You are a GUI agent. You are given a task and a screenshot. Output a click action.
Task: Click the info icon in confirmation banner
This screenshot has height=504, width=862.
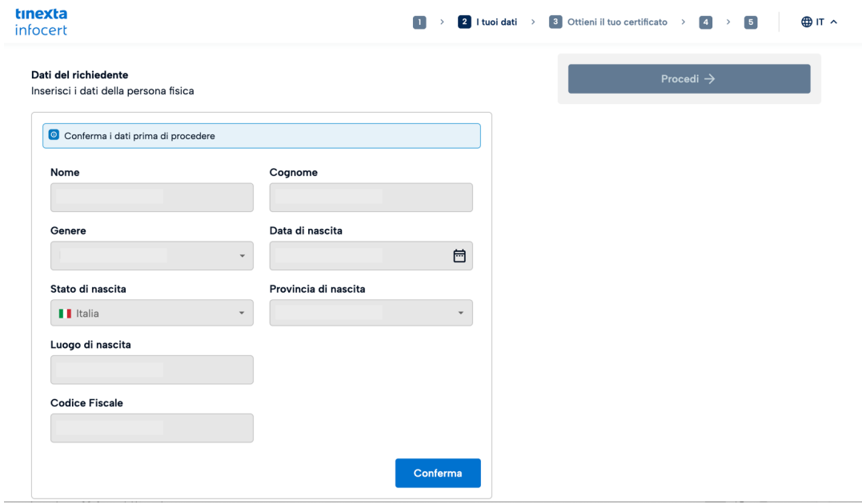(54, 135)
